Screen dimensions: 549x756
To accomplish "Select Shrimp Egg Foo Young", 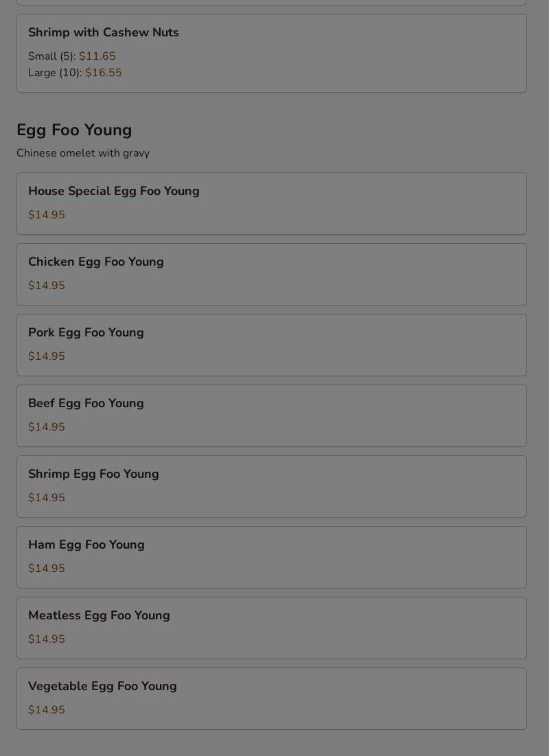I will point(93,474).
